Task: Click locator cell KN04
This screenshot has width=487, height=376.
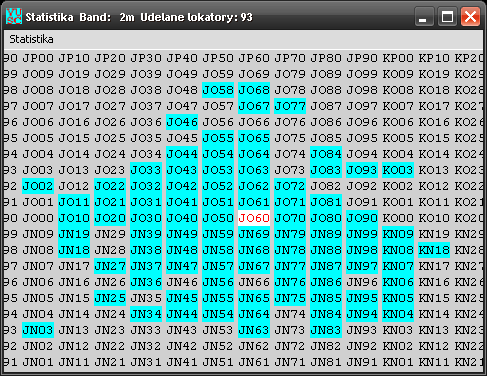Action: click(398, 314)
